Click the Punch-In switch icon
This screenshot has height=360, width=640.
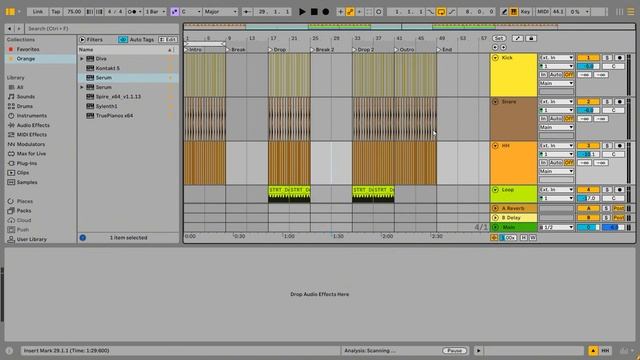[431, 12]
